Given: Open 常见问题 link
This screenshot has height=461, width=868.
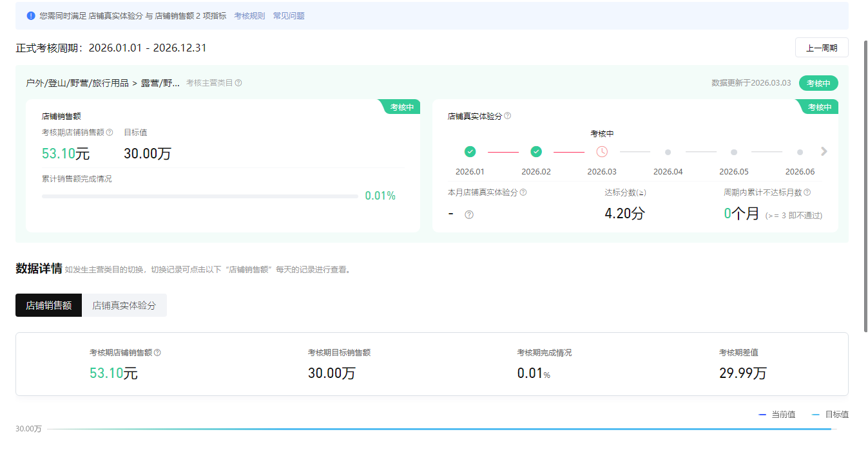Looking at the screenshot, I should click(289, 15).
